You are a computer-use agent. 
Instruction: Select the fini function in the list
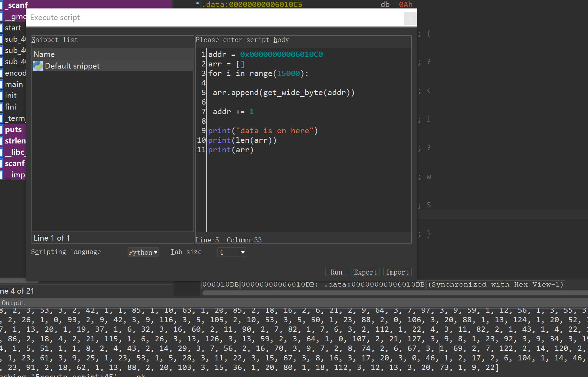(x=11, y=107)
